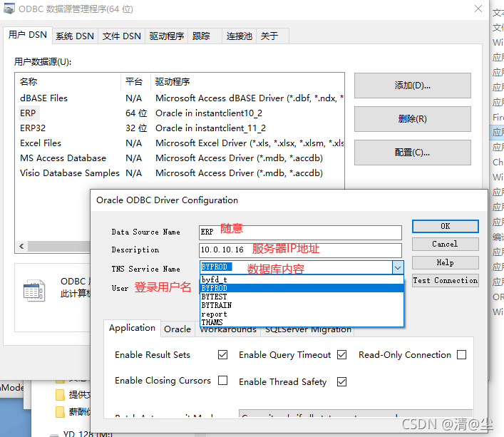Select THAMS from the dropdown list
This screenshot has height=437, width=504.
(x=302, y=322)
